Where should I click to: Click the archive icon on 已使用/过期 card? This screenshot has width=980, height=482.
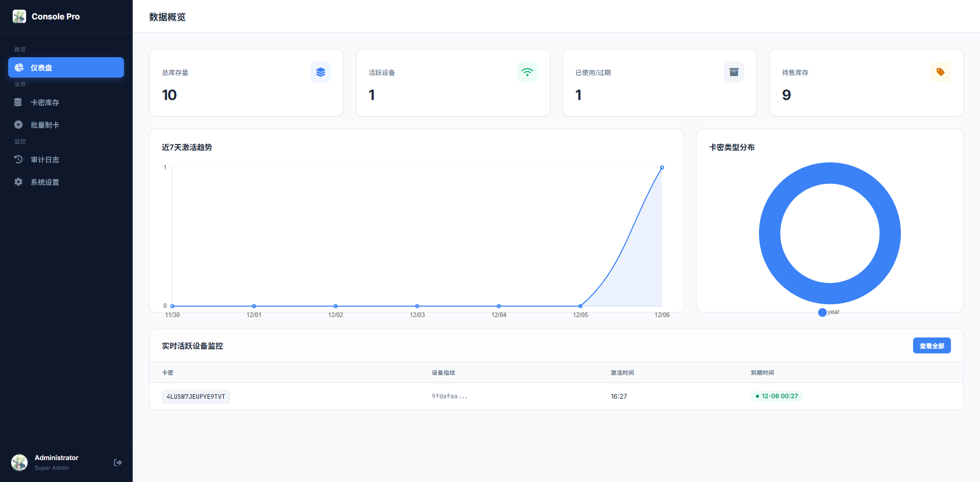[734, 72]
